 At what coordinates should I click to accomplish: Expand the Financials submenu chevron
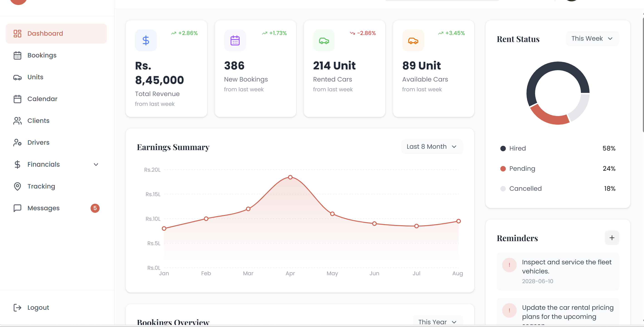96,165
